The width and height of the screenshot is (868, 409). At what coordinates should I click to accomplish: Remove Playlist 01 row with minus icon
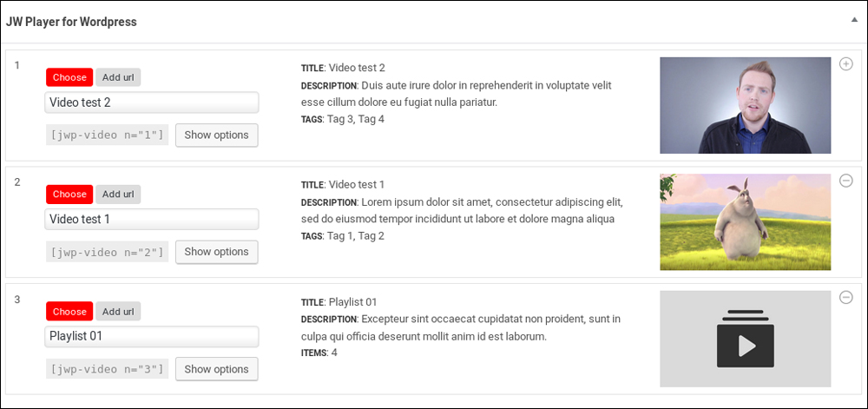[x=845, y=298]
